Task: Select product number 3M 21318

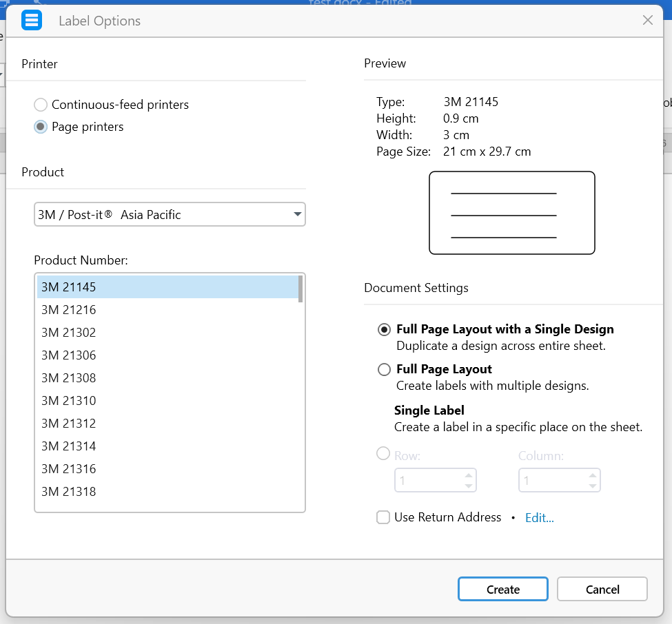Action: [167, 491]
